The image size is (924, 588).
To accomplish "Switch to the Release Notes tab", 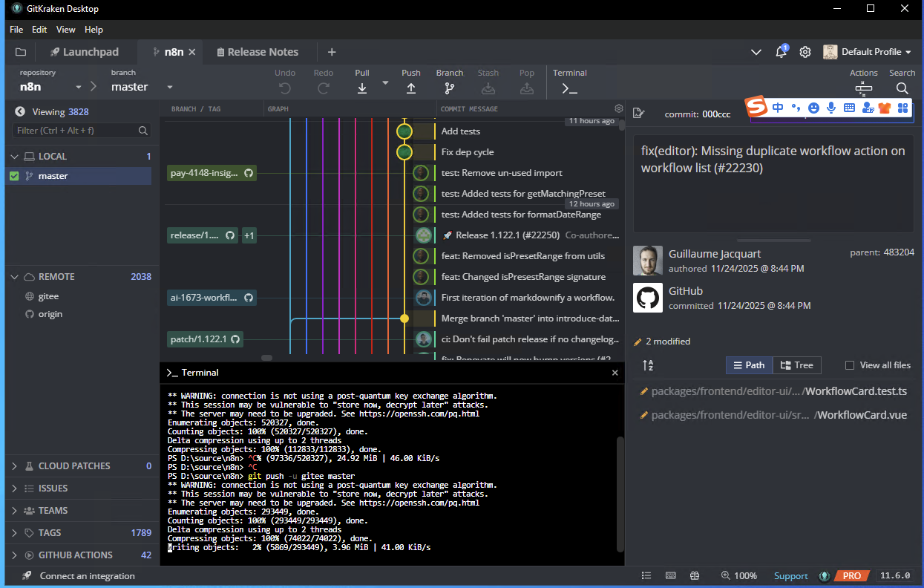I will tap(258, 52).
